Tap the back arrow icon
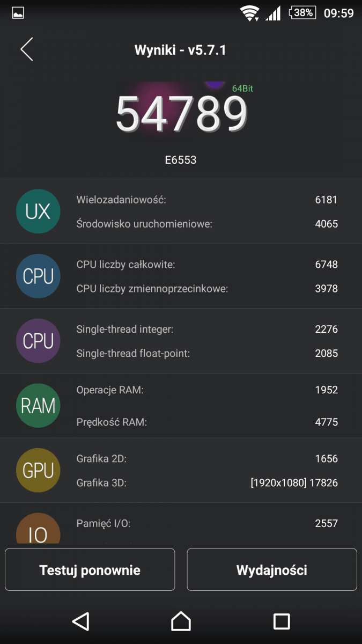This screenshot has width=362, height=644. 27,49
